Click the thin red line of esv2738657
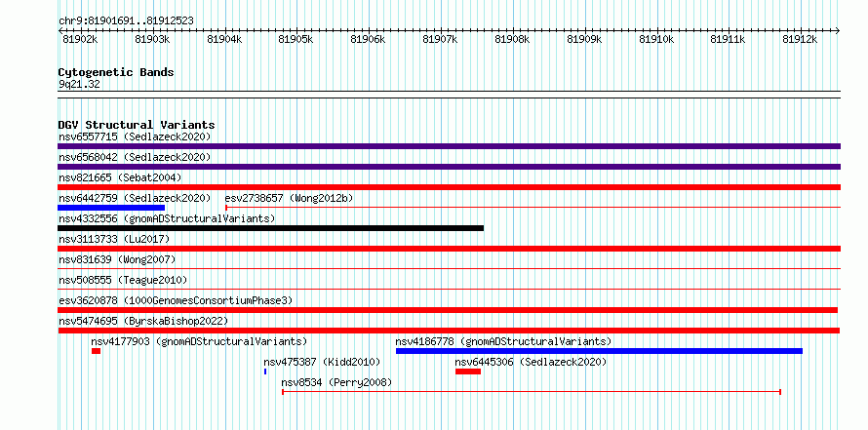 click(x=533, y=208)
